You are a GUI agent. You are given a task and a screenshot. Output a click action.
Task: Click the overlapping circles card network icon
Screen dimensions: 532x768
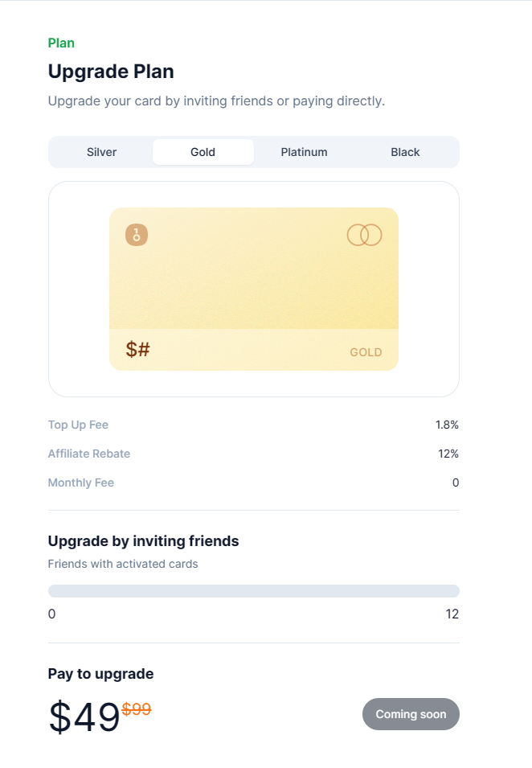(x=364, y=235)
